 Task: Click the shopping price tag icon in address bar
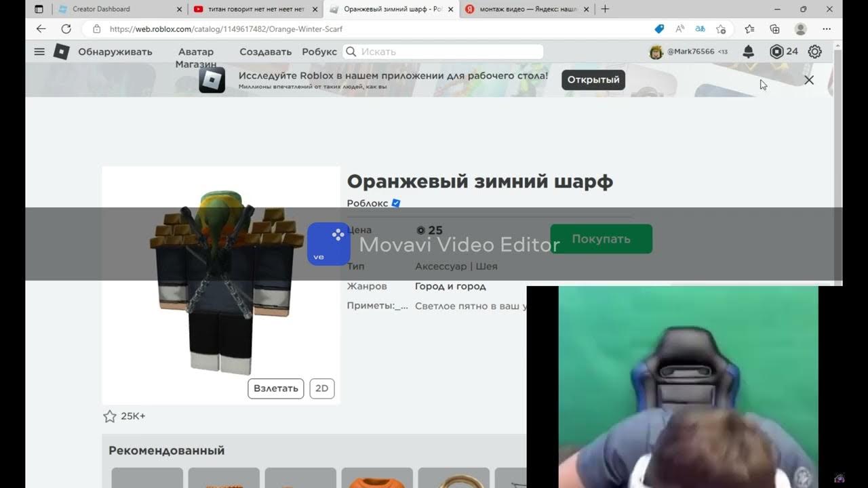pos(659,29)
